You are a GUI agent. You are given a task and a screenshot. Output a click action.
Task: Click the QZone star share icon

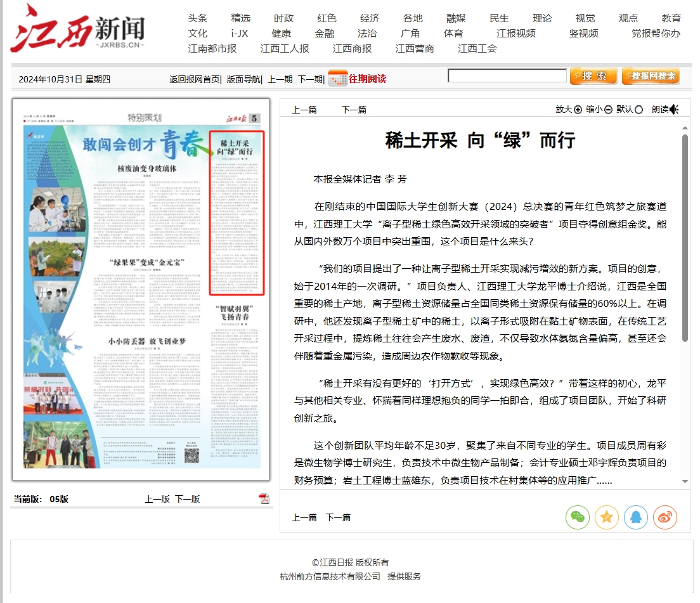606,517
